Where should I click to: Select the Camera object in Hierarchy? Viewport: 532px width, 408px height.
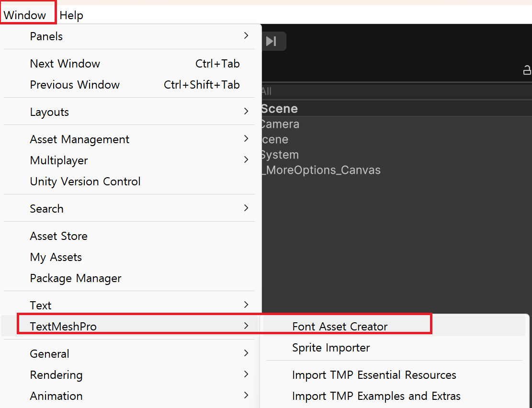pos(396,124)
